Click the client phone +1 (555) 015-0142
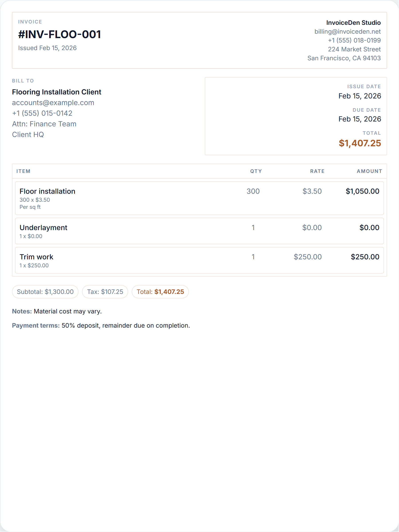Viewport: 399px width, 532px height. (x=42, y=113)
